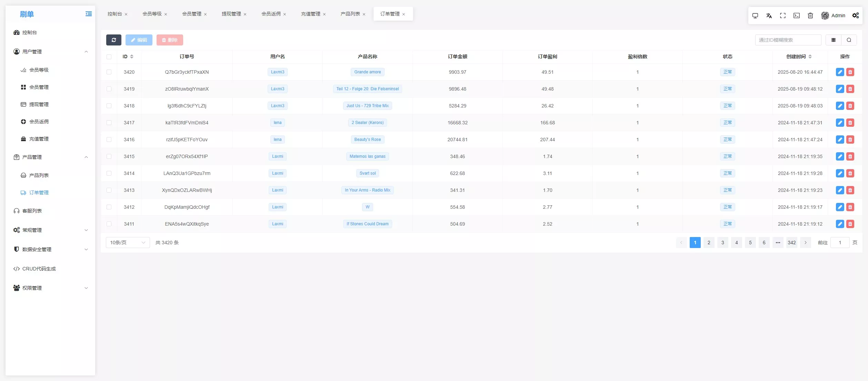This screenshot has height=381, width=868.
Task: Delete order 3417 with red trash icon
Action: 850,123
